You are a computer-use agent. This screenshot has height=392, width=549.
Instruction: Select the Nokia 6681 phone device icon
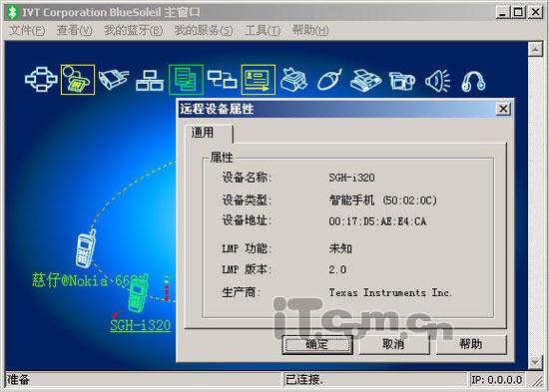(86, 247)
